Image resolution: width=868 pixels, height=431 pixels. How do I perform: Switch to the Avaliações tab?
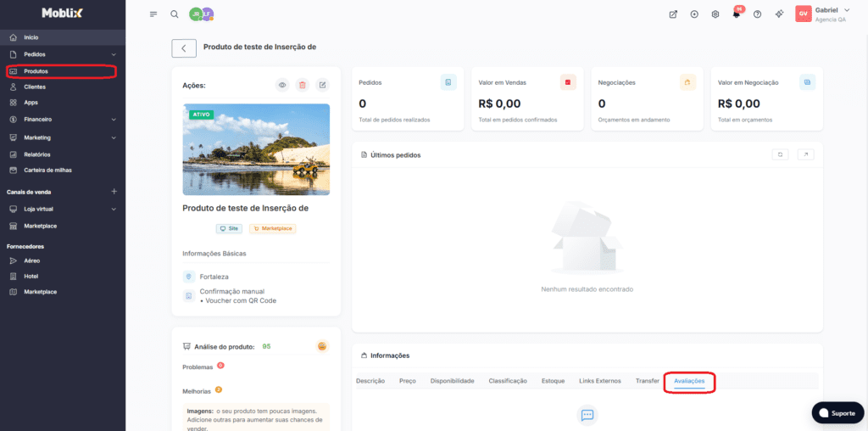click(x=689, y=381)
